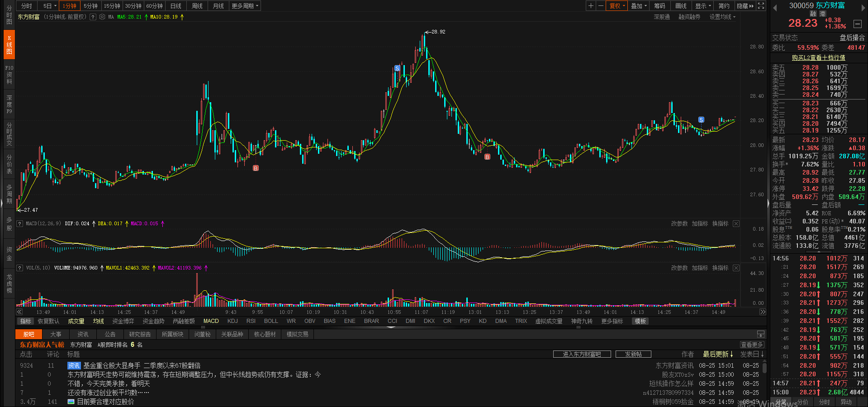Open the MA indicator settings gear icon
Screen dimensions: 868x407
(102, 17)
